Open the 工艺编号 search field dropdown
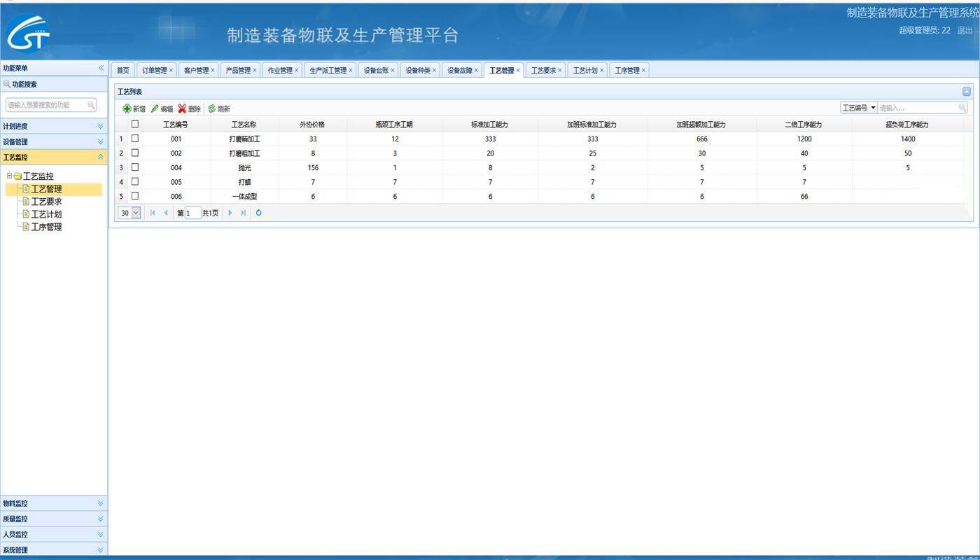Viewport: 980px width, 560px height. click(x=873, y=108)
